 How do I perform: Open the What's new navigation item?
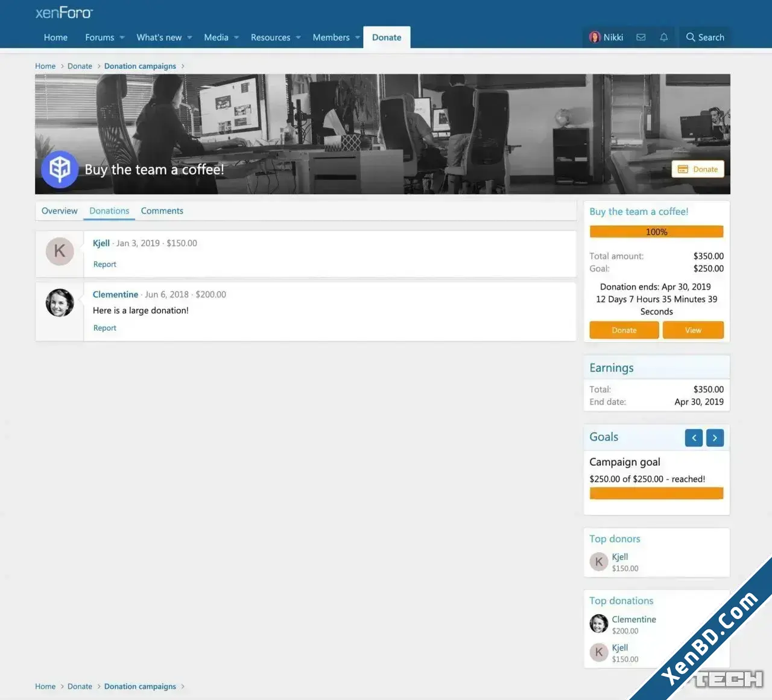coord(159,37)
